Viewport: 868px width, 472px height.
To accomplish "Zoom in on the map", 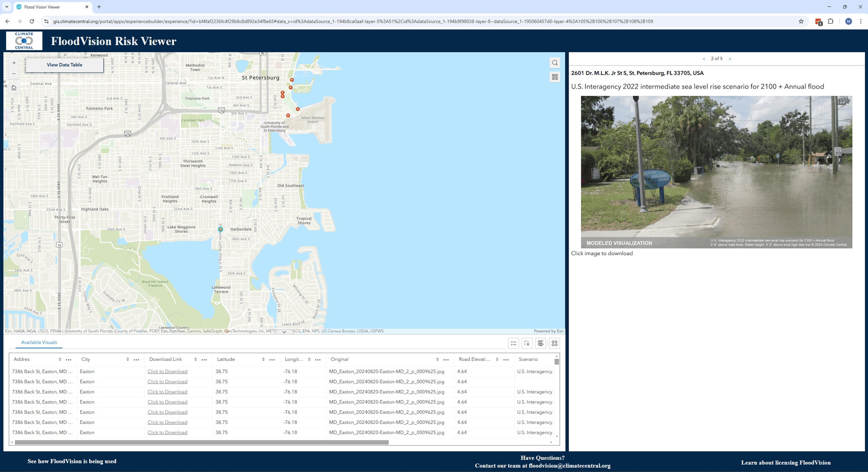I will click(14, 63).
